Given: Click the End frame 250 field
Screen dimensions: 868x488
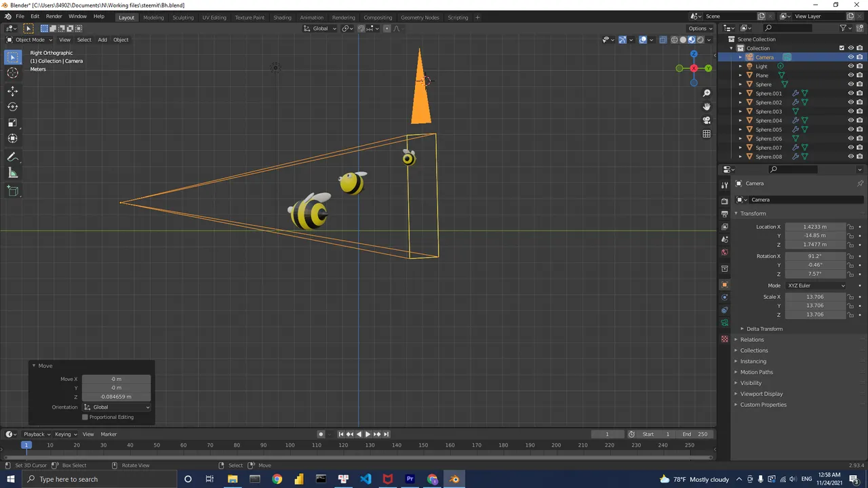Looking at the screenshot, I should 695,434.
